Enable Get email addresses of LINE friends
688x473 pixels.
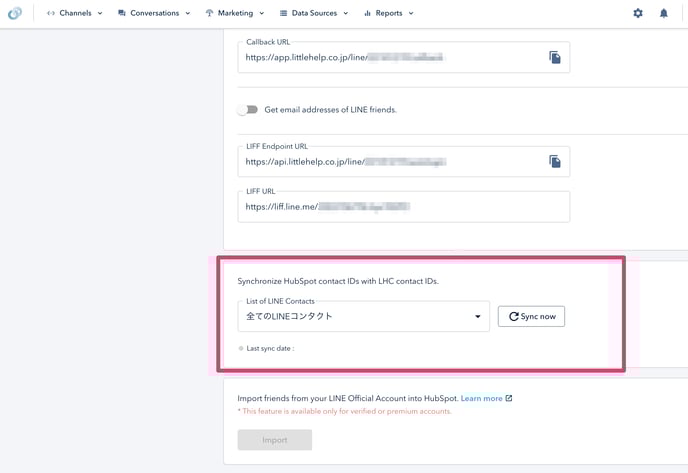click(x=247, y=110)
